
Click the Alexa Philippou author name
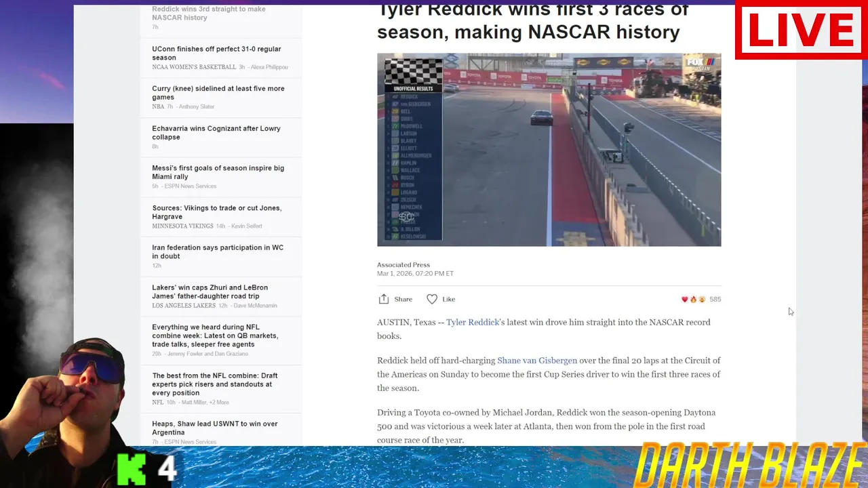(x=270, y=67)
